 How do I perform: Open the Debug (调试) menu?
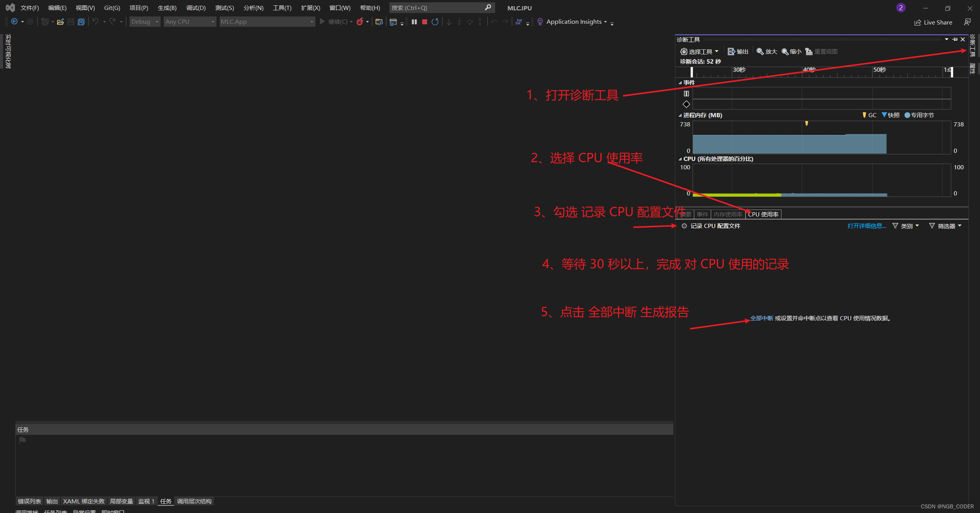195,8
